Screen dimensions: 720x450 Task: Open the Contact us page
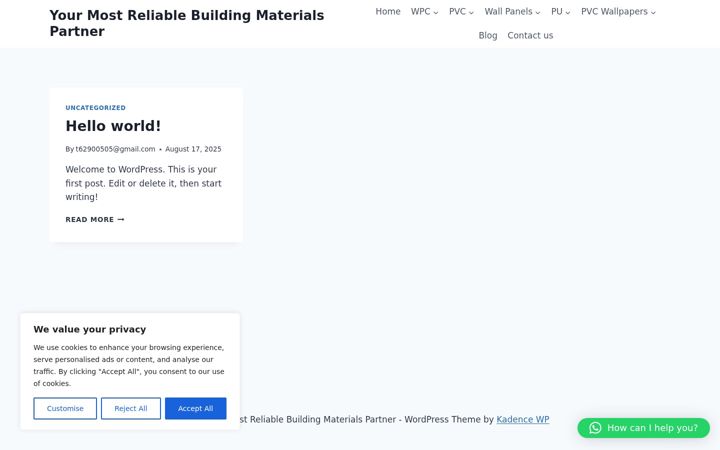(x=530, y=35)
